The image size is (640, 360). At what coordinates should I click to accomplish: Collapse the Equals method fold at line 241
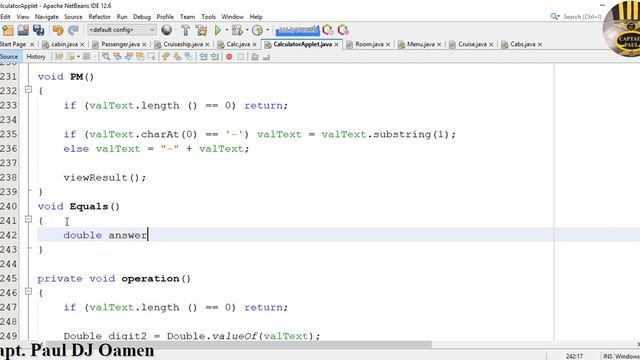28,219
